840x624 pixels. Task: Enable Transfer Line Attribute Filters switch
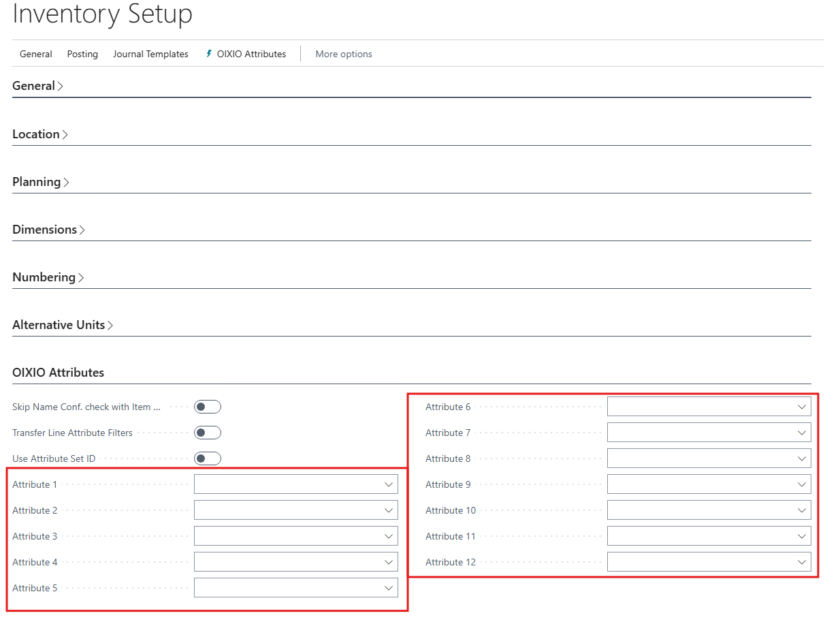point(207,433)
